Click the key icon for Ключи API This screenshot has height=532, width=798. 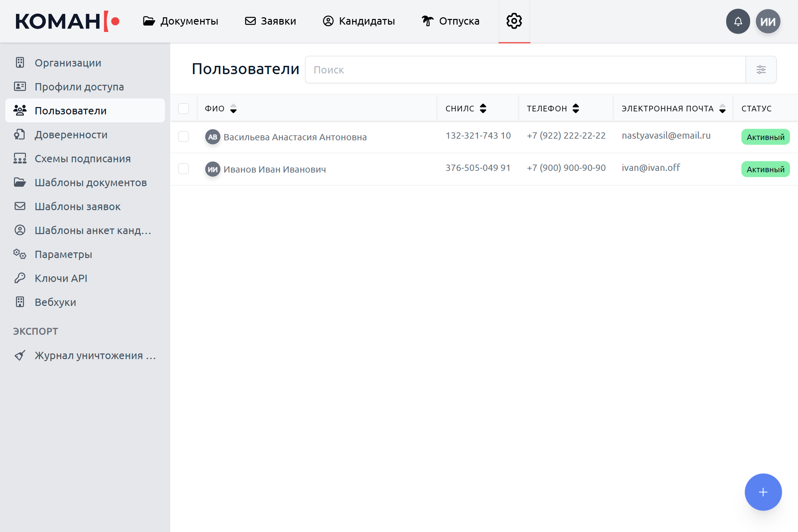click(x=20, y=278)
